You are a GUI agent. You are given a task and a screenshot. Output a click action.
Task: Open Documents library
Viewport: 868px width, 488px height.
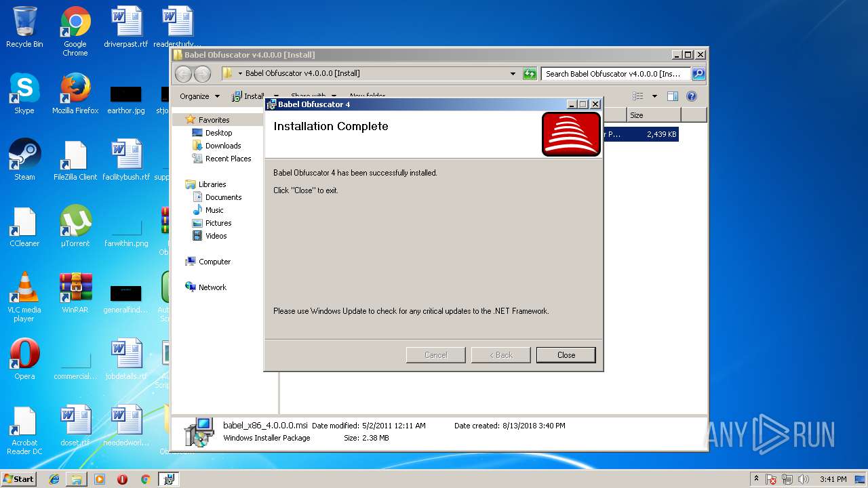click(223, 197)
